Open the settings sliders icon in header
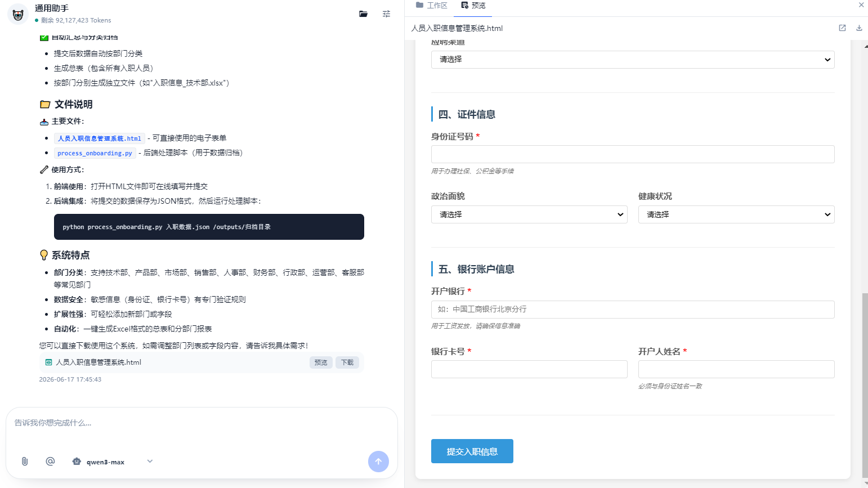The image size is (868, 488). pos(386,14)
